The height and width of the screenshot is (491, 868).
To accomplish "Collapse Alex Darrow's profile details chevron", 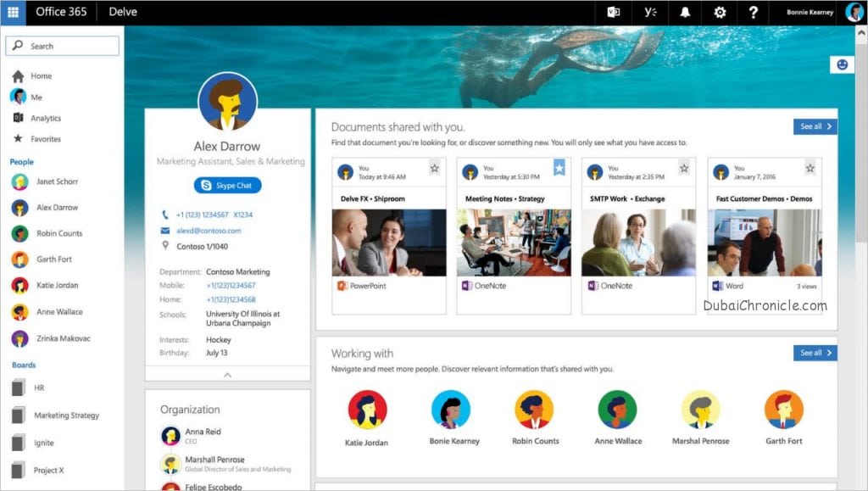I will (x=227, y=375).
